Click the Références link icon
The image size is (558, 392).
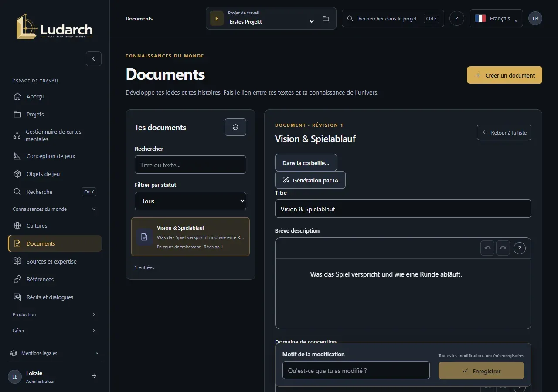click(x=17, y=279)
